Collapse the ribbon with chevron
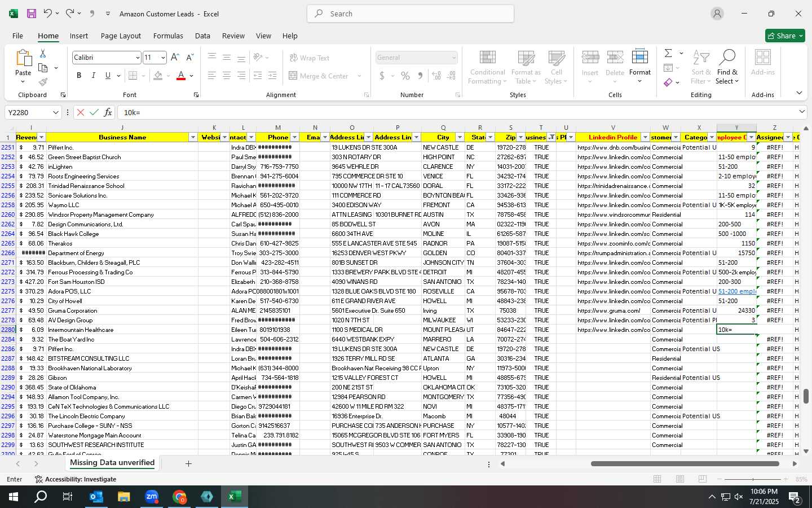The image size is (812, 508). [x=799, y=93]
